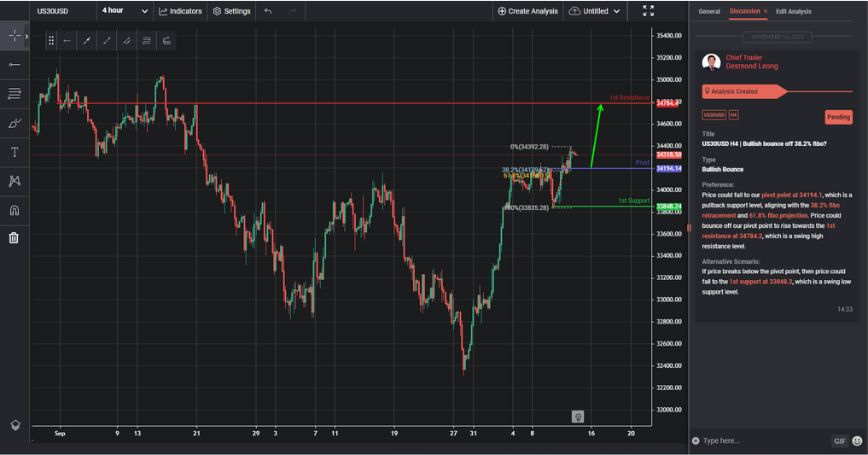Click the 14:33 message timestamp

pos(845,309)
